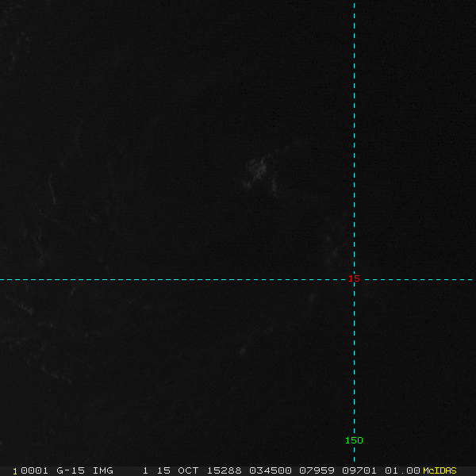
Task: Select the OCT month text
Action: point(188,470)
